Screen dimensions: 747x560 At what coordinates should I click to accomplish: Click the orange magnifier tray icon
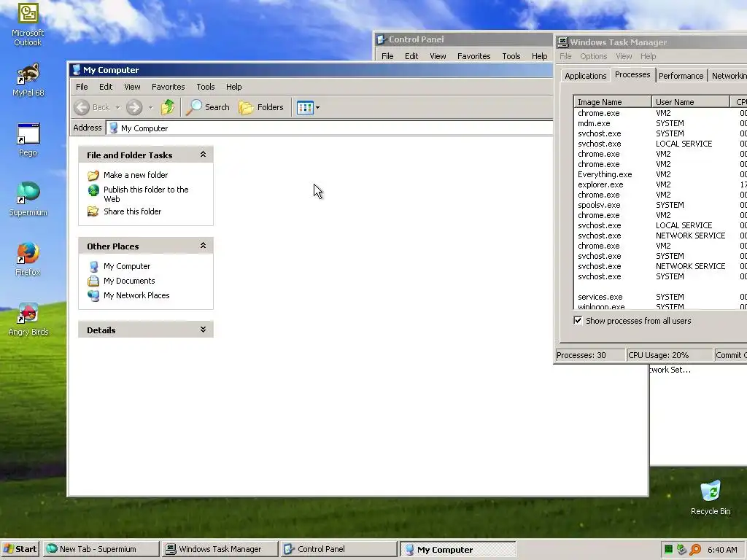[x=695, y=550]
